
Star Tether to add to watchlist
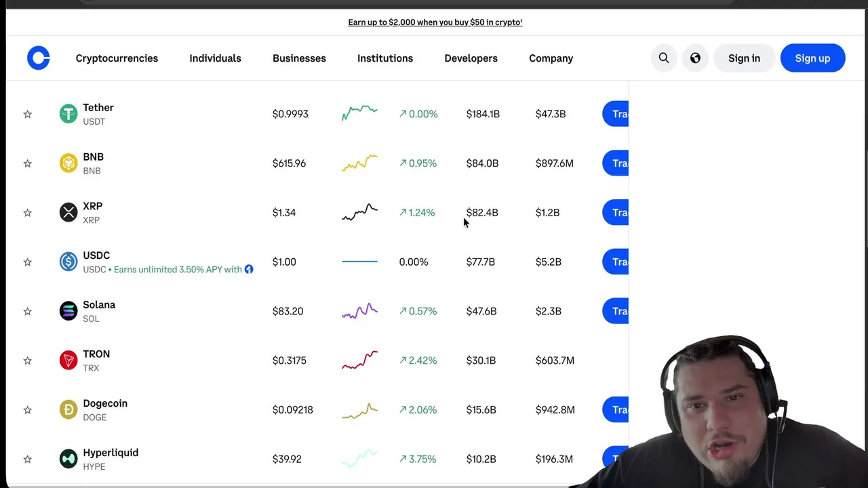coord(28,114)
